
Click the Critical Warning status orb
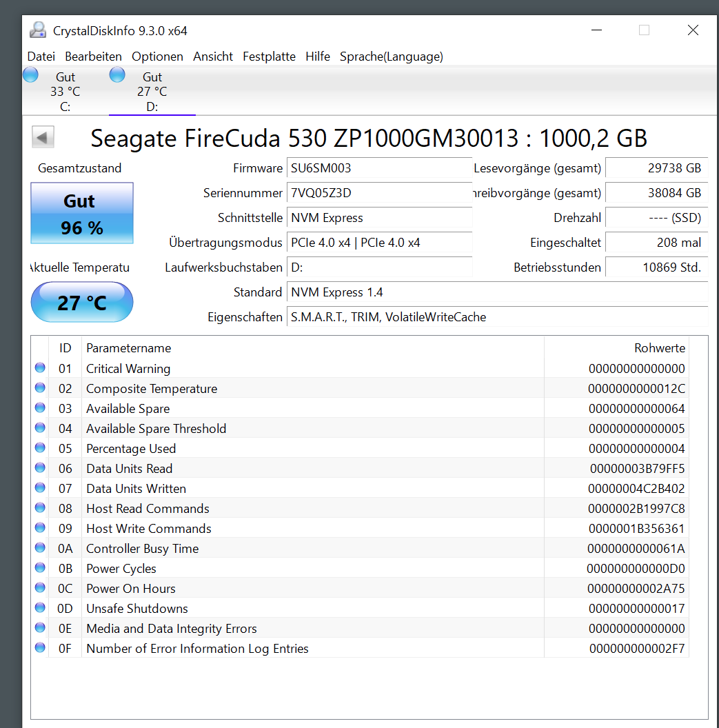(x=41, y=367)
